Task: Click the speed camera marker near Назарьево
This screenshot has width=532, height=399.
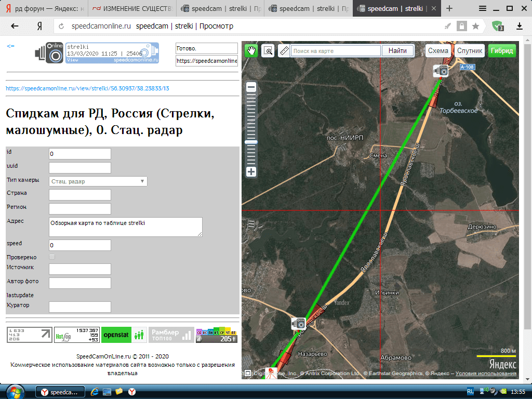Action: 298,324
